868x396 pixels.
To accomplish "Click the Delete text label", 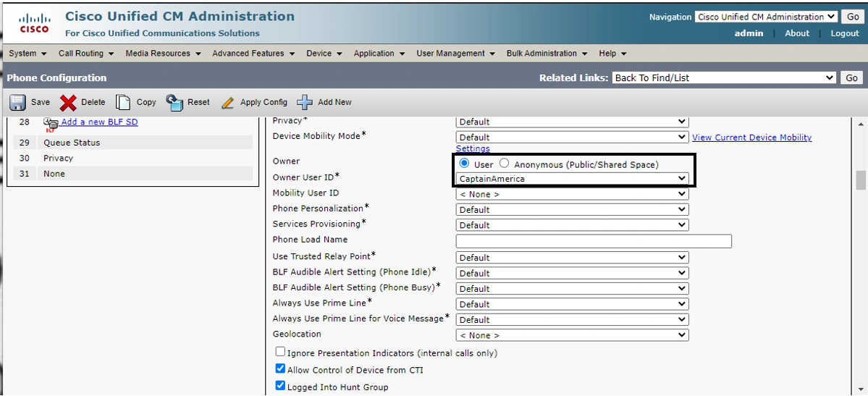I will (x=93, y=103).
